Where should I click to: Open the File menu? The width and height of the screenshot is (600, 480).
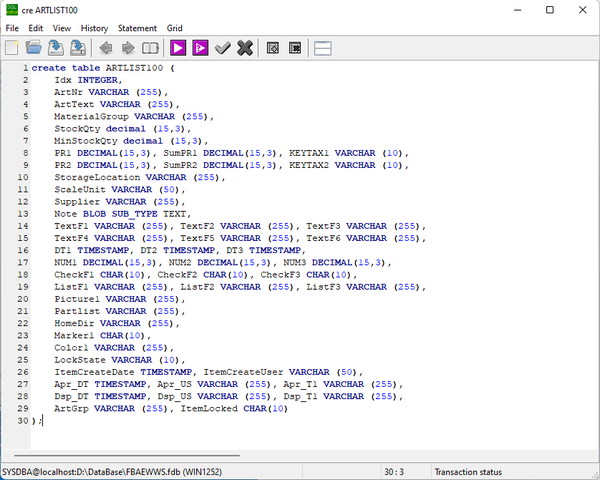12,28
